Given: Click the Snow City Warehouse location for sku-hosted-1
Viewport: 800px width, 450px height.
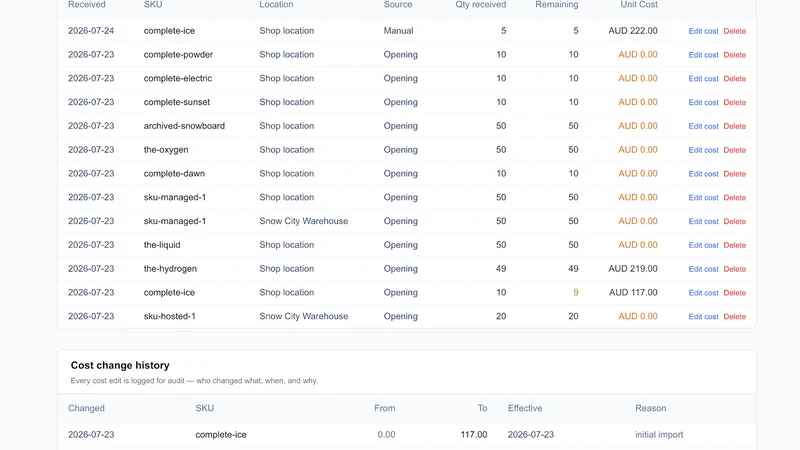Looking at the screenshot, I should (x=304, y=316).
